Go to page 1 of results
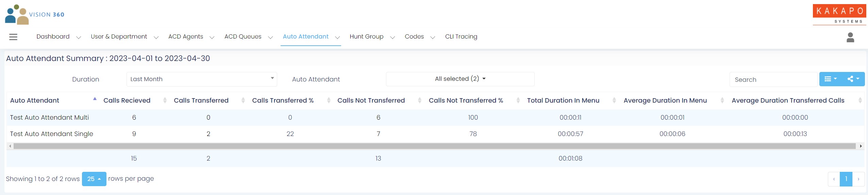This screenshot has width=868, height=195. click(846, 179)
